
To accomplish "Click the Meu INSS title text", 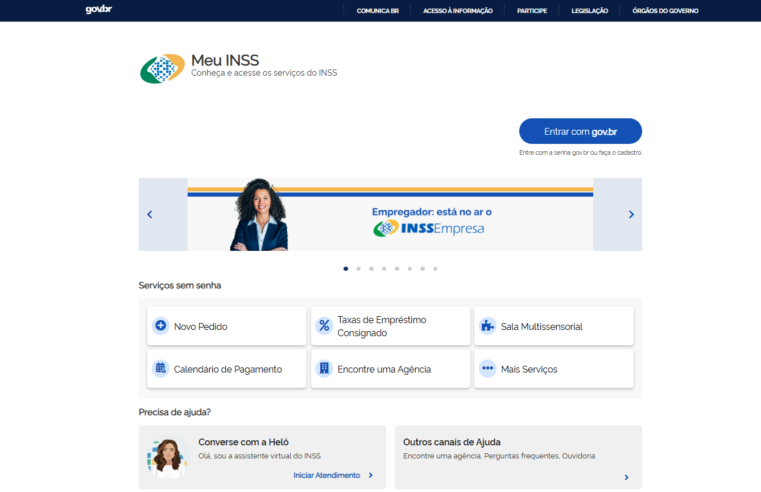I will (225, 60).
